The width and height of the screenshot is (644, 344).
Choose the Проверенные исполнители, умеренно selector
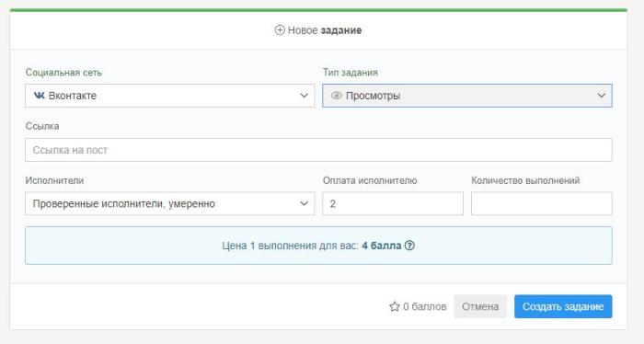point(169,203)
